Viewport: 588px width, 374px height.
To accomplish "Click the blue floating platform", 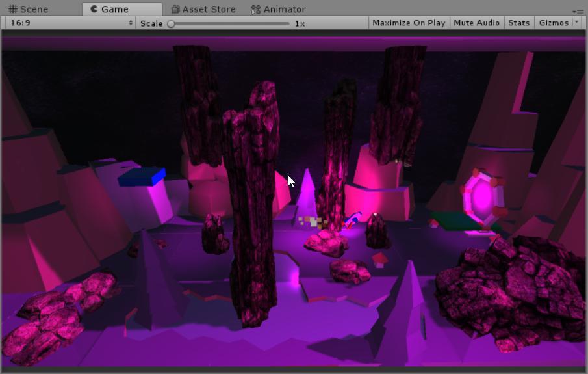I will [x=142, y=176].
